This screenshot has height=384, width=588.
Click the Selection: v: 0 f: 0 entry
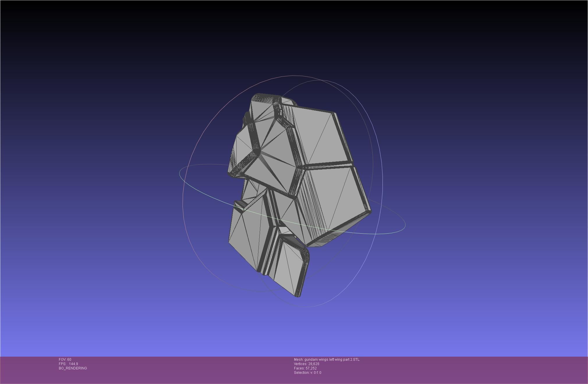[x=308, y=372]
